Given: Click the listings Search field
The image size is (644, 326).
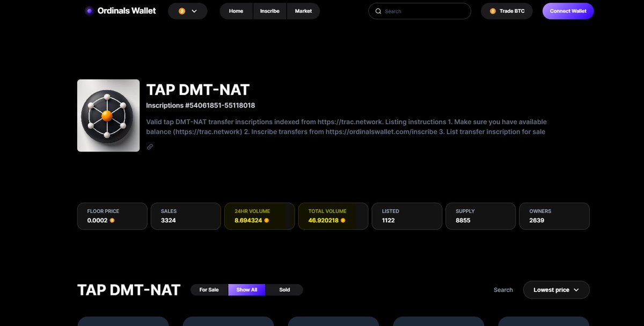Looking at the screenshot, I should coord(503,290).
